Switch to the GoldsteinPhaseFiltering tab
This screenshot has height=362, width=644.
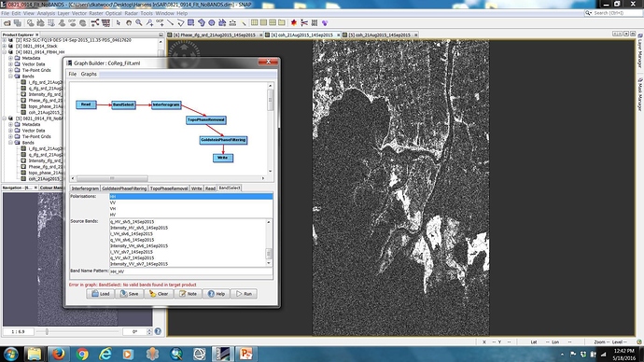coord(124,188)
